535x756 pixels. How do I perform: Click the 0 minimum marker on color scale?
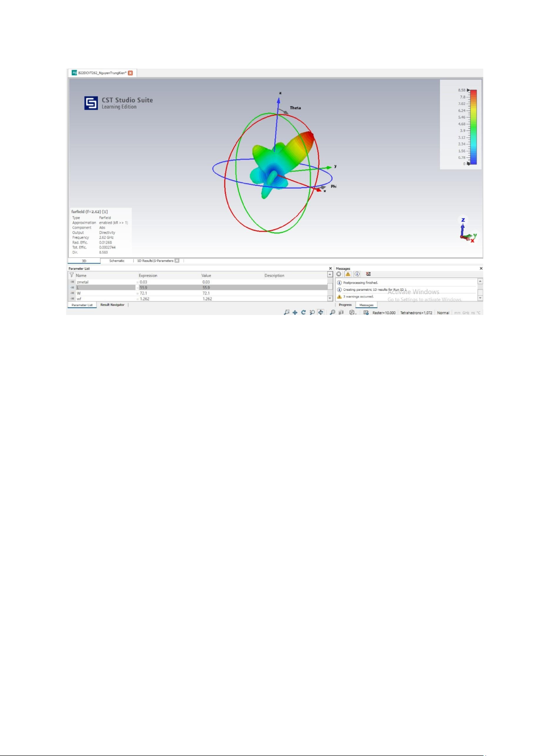(468, 164)
